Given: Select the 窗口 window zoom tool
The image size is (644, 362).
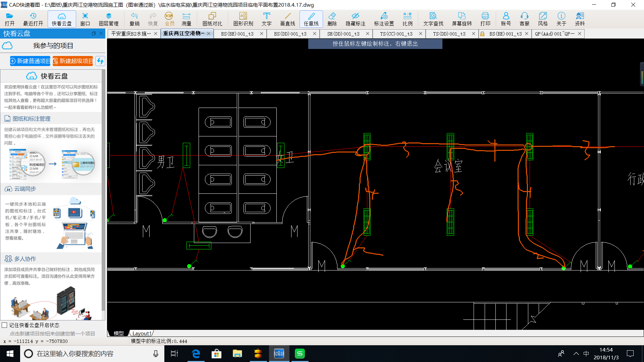Looking at the screenshot, I should pos(85,19).
